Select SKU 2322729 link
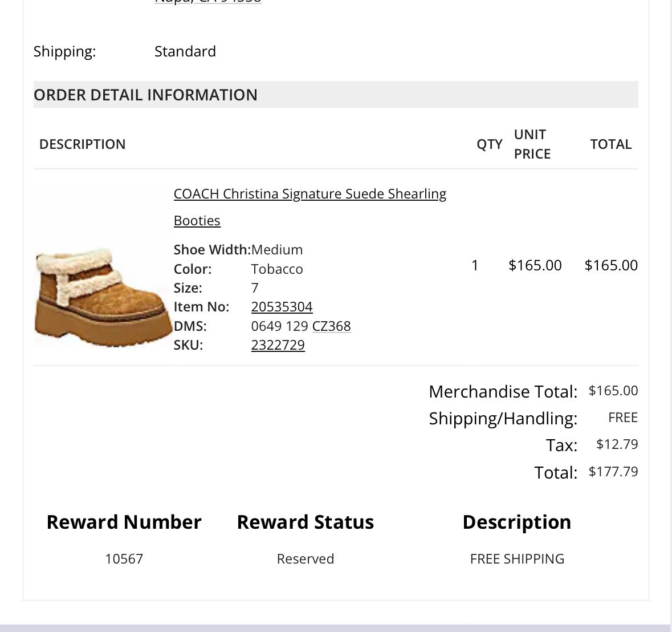672x632 pixels. pyautogui.click(x=278, y=345)
